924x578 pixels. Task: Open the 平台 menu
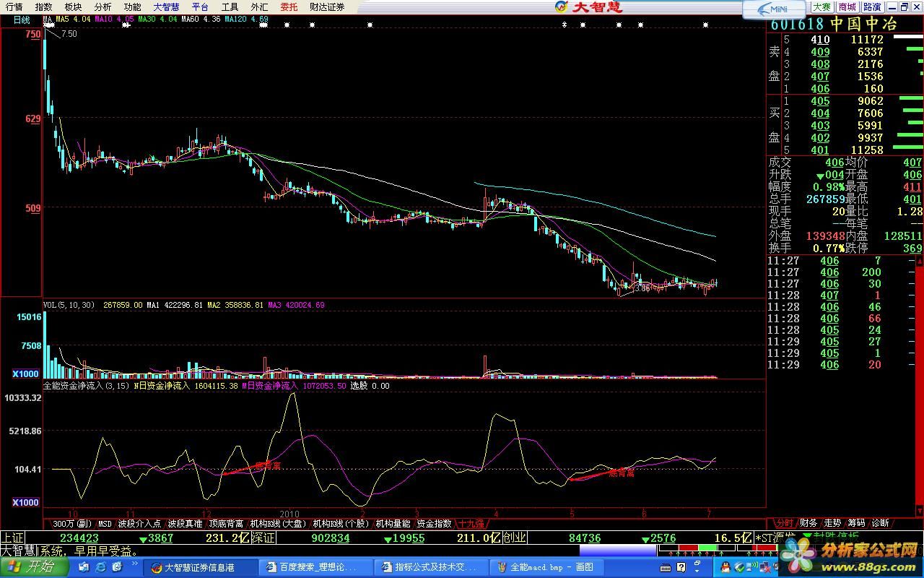(200, 7)
